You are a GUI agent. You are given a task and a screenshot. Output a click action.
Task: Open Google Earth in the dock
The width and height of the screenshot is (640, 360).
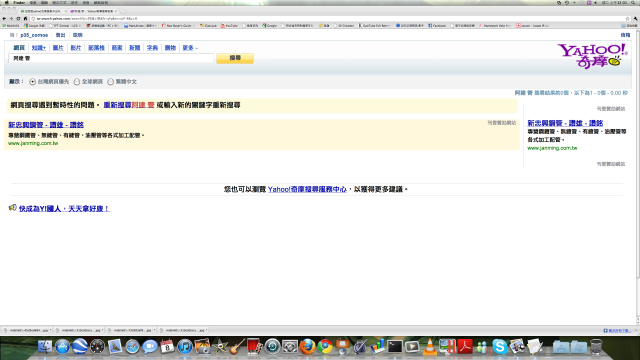(80, 347)
